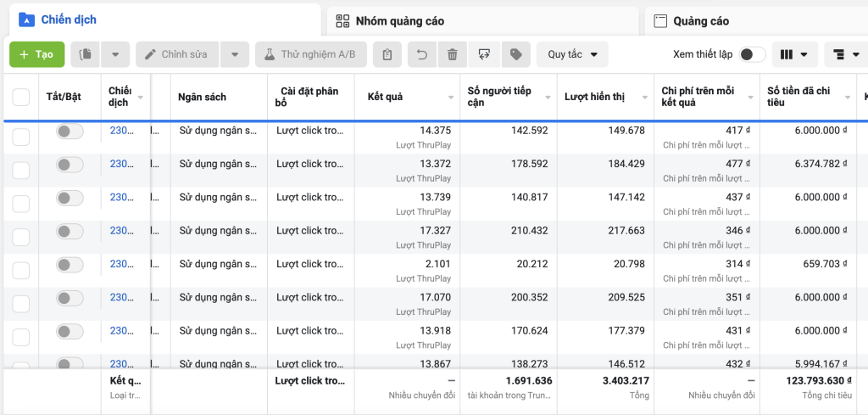868x415 pixels.
Task: Click the tag label icon
Action: pyautogui.click(x=515, y=54)
